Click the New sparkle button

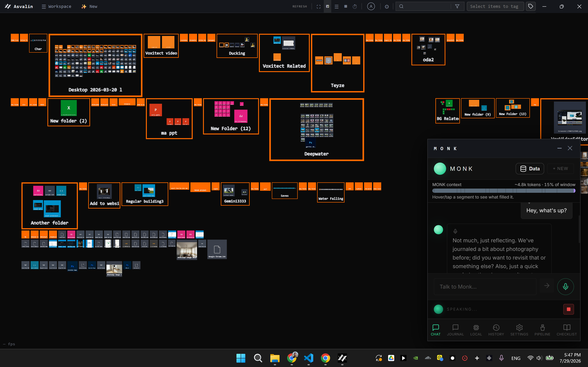tap(89, 7)
